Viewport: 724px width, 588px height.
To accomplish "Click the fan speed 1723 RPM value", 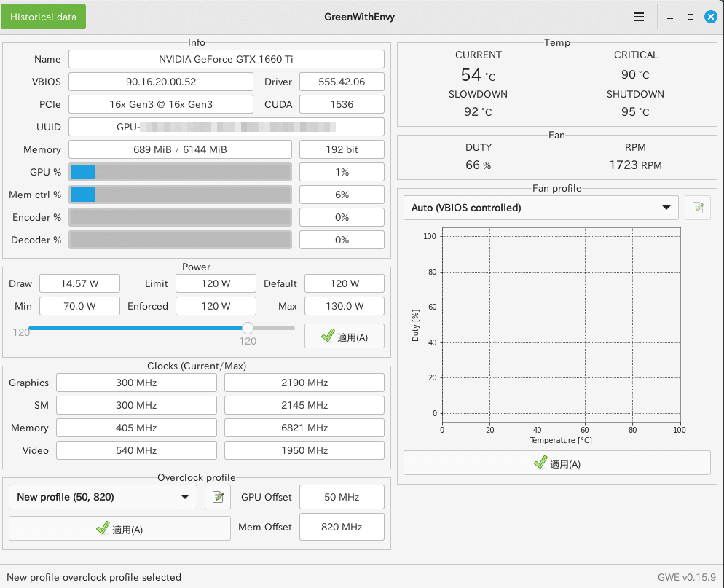I will pyautogui.click(x=635, y=165).
